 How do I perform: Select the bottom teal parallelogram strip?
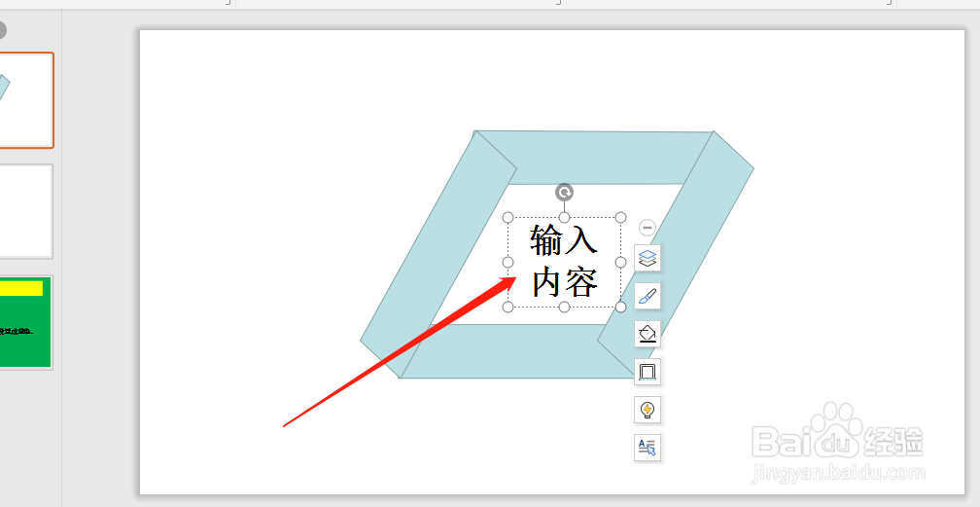point(519,351)
